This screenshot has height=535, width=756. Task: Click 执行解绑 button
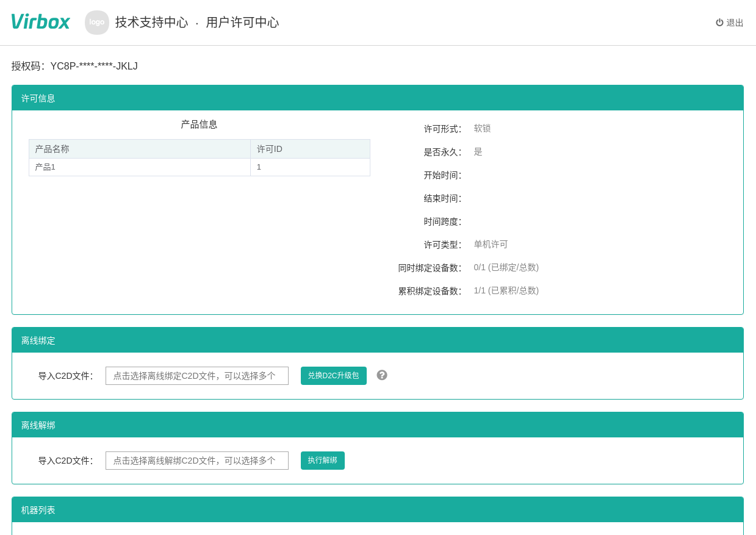coord(323,461)
